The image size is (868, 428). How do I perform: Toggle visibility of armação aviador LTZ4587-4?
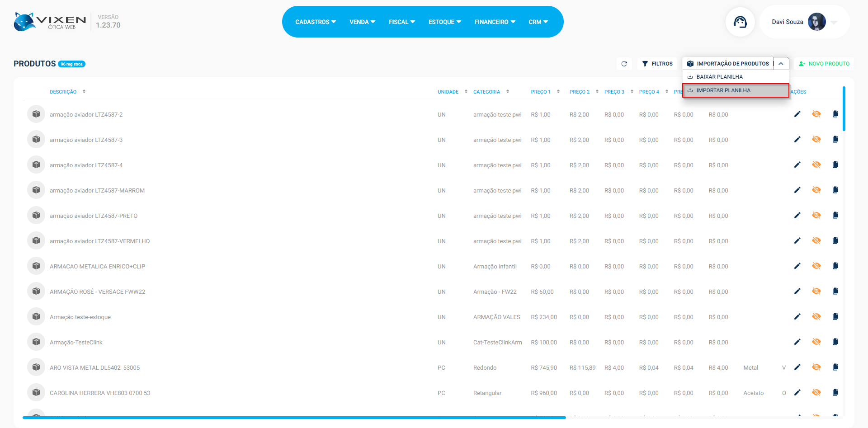(x=816, y=165)
